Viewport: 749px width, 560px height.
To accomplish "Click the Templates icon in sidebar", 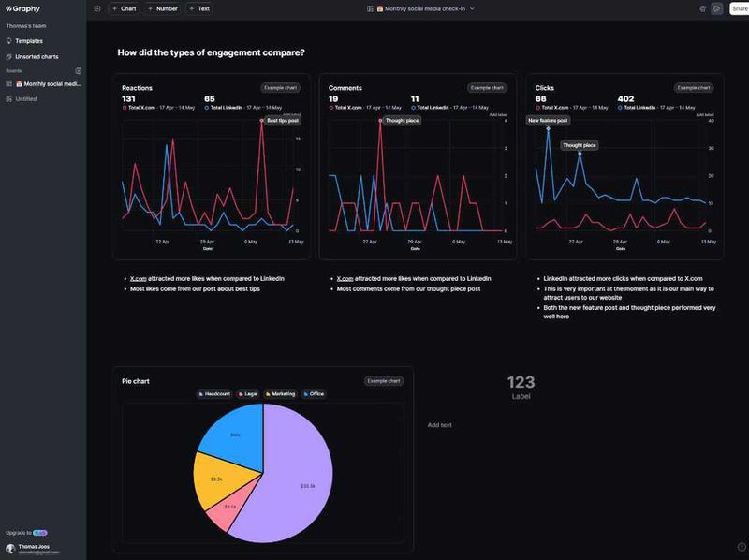I will (x=9, y=41).
